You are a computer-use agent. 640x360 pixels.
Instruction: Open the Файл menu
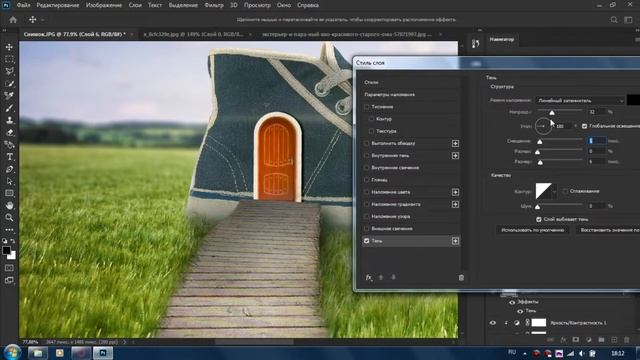point(24,5)
